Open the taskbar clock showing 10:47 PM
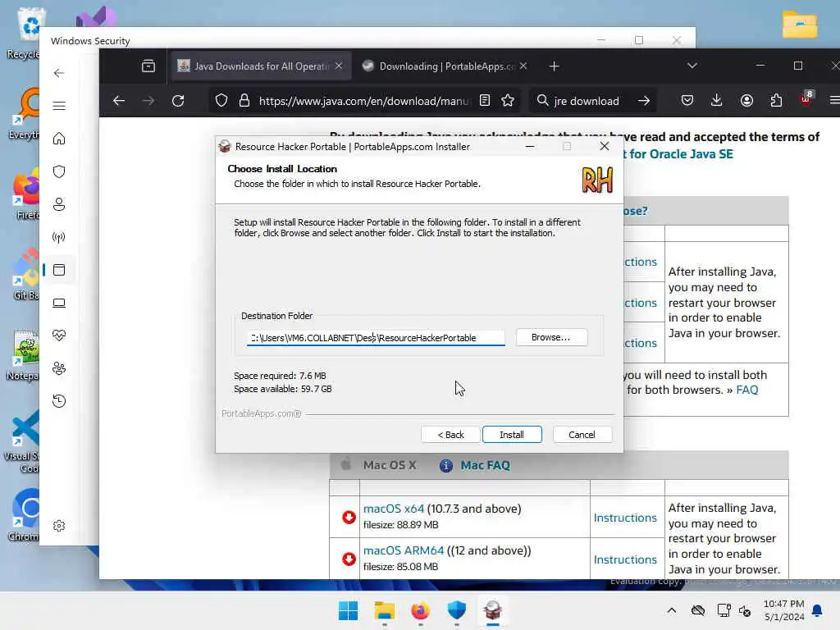The height and width of the screenshot is (630, 840). click(783, 610)
